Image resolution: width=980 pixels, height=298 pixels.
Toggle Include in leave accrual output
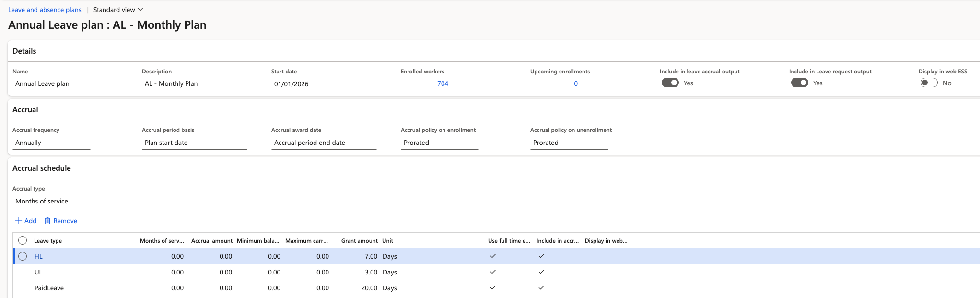click(670, 83)
